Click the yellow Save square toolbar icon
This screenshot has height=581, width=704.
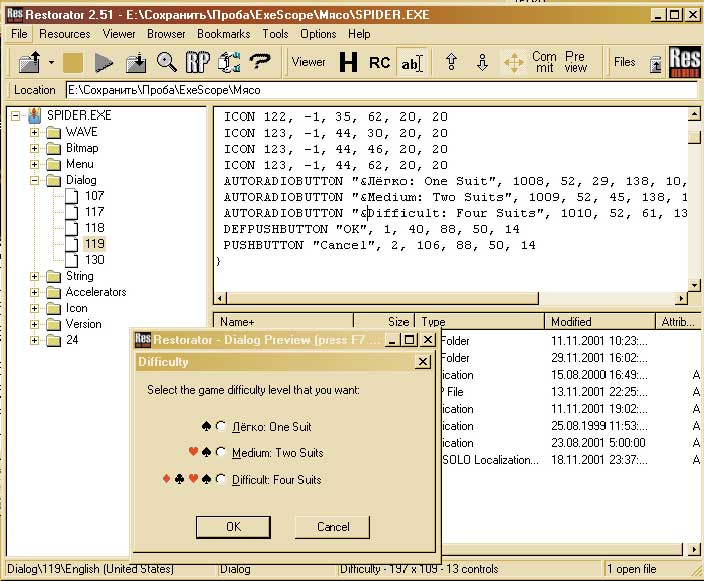tap(73, 62)
